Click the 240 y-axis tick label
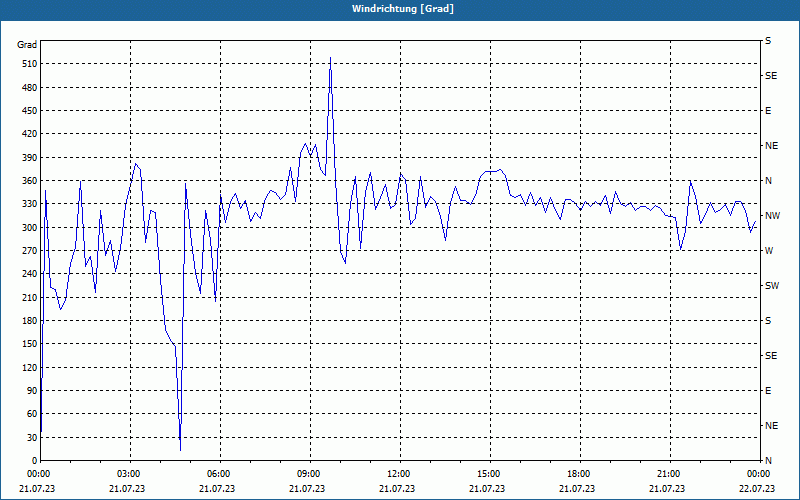 (30, 274)
